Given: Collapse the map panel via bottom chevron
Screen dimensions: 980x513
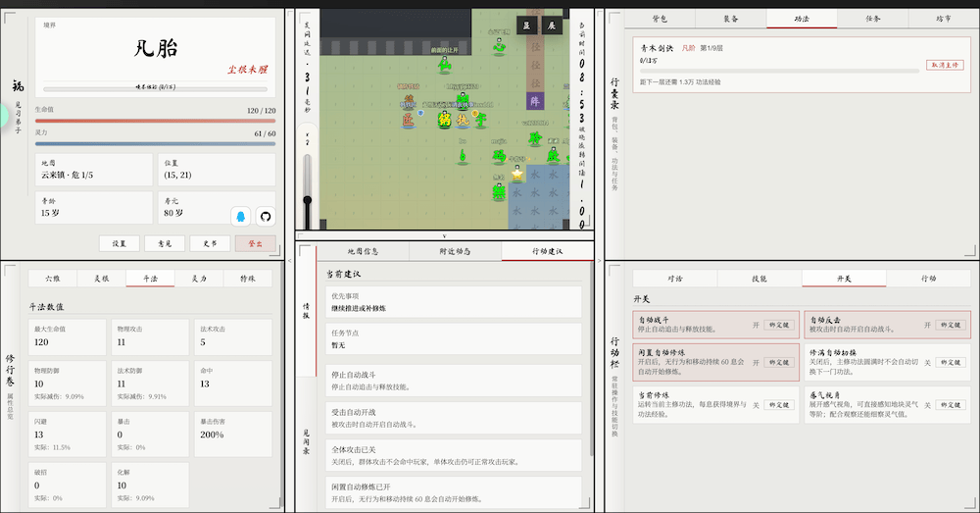Looking at the screenshot, I should (444, 236).
